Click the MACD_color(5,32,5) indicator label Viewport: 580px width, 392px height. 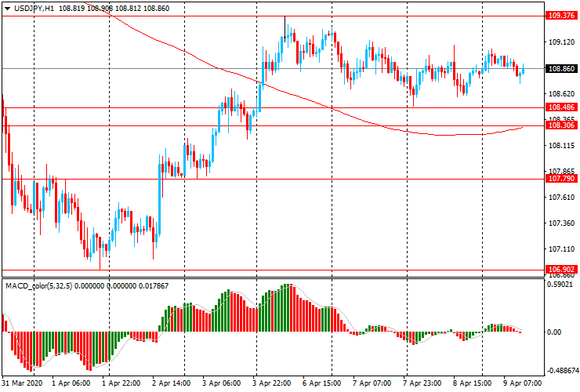(39, 286)
